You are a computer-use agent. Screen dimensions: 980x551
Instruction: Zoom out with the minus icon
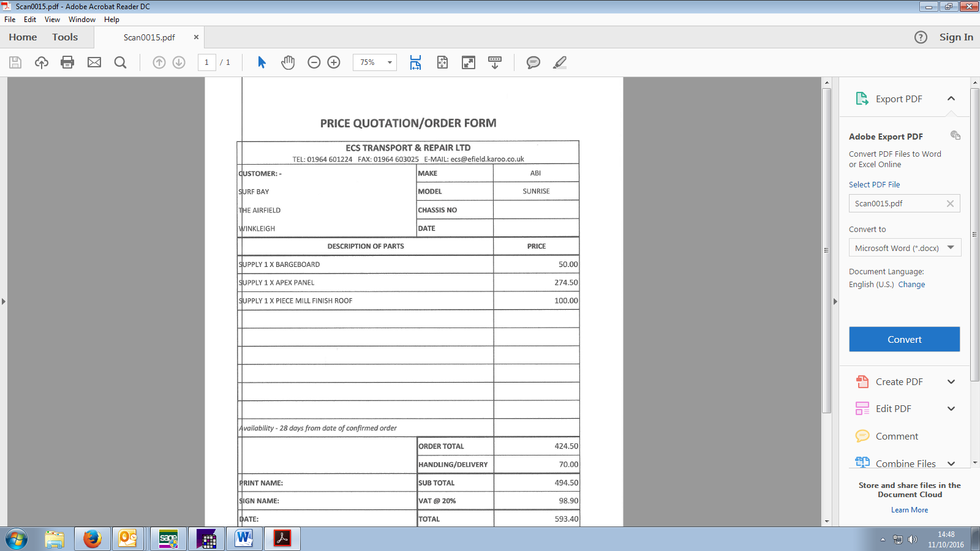coord(314,62)
